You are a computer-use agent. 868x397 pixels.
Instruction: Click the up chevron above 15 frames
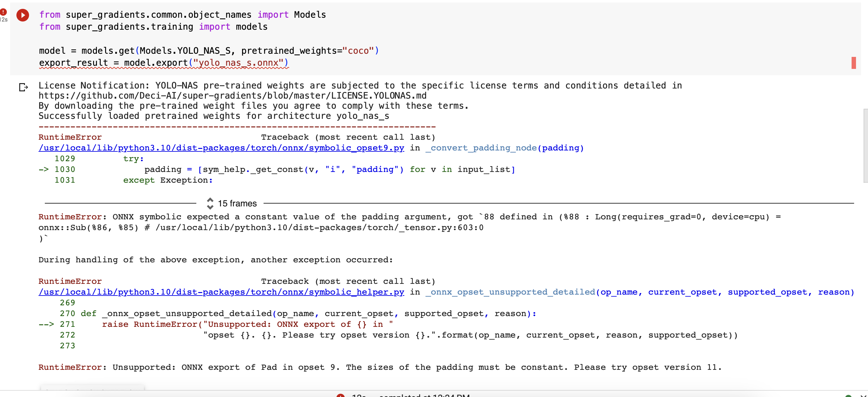(x=211, y=200)
